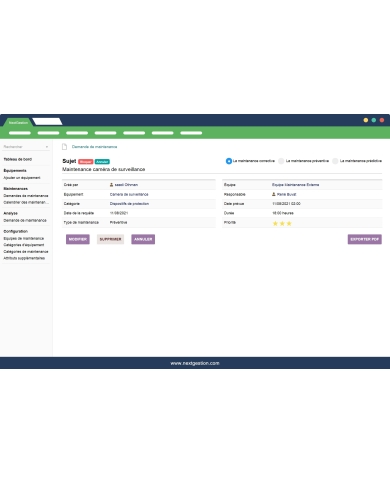Switch to the NextGestion browser tab
Image resolution: width=390 pixels, height=484 pixels.
pos(18,122)
